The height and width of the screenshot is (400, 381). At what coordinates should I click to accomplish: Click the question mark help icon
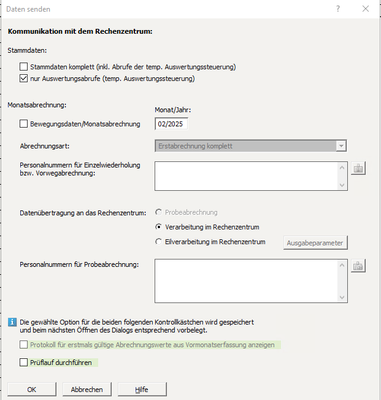pos(338,9)
